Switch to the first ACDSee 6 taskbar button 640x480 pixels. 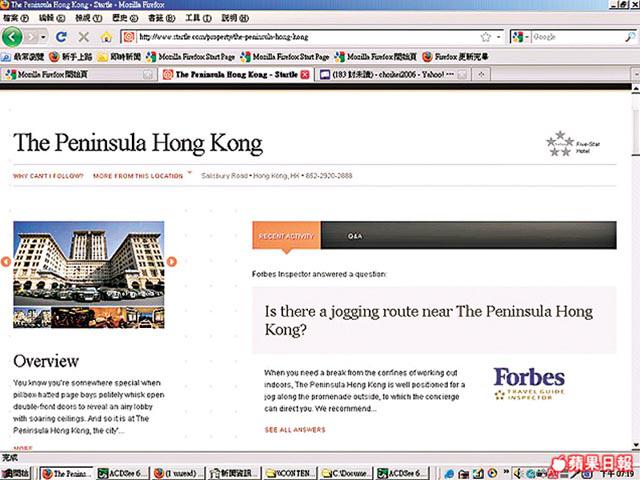(x=122, y=473)
